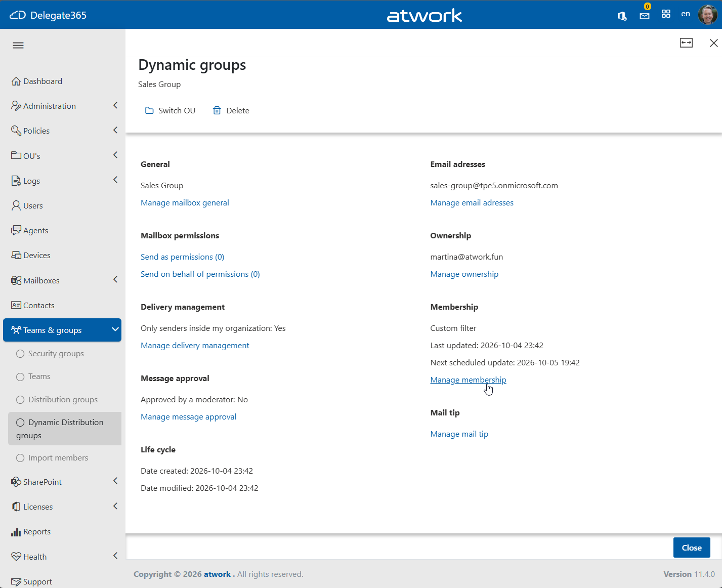This screenshot has height=588, width=722.
Task: Click the Dashboard home icon
Action: click(x=16, y=81)
